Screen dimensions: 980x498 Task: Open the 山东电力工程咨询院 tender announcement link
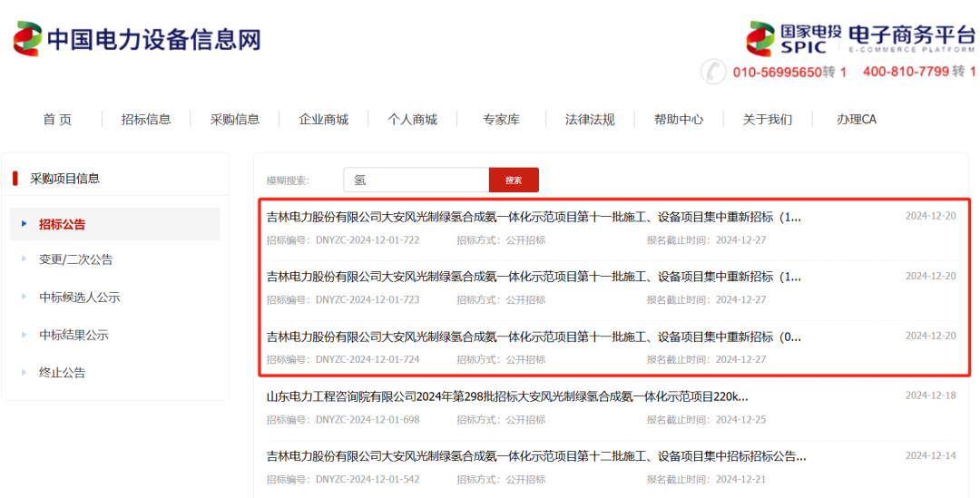pos(507,396)
